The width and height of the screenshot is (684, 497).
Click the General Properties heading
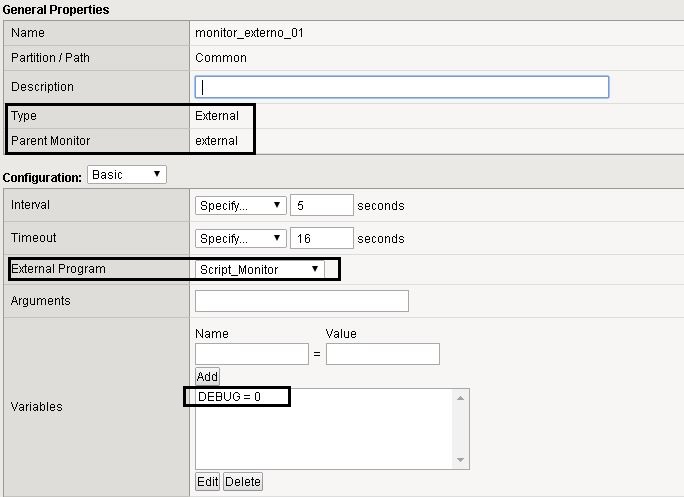pyautogui.click(x=57, y=9)
